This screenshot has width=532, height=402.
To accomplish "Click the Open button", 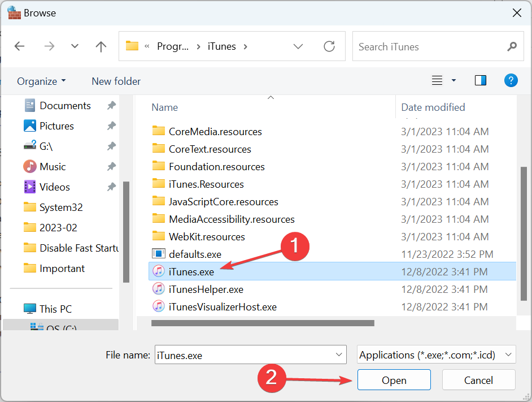I will point(394,380).
